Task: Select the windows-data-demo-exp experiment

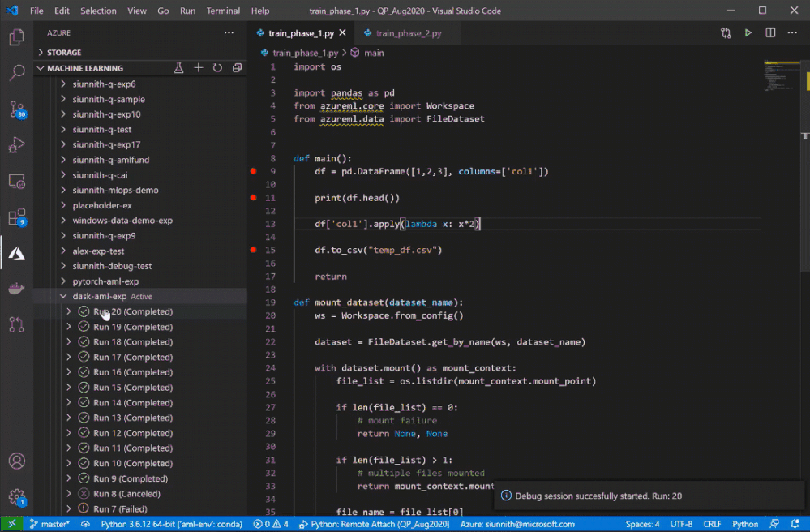Action: [140, 221]
